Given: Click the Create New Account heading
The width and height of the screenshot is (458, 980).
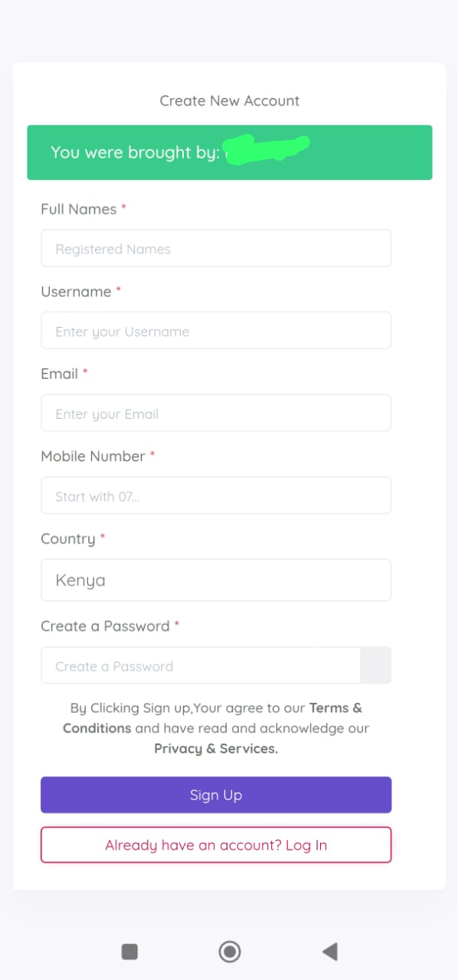Looking at the screenshot, I should pos(230,101).
